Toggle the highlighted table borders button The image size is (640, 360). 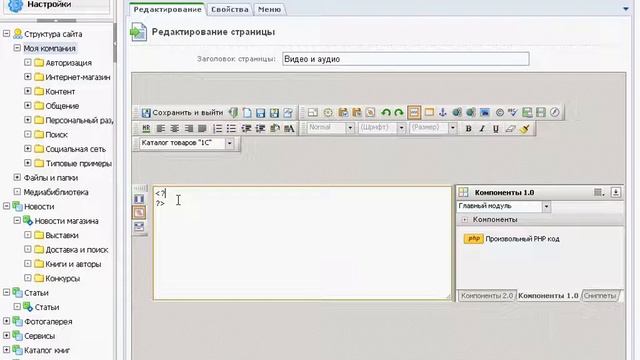(414, 112)
